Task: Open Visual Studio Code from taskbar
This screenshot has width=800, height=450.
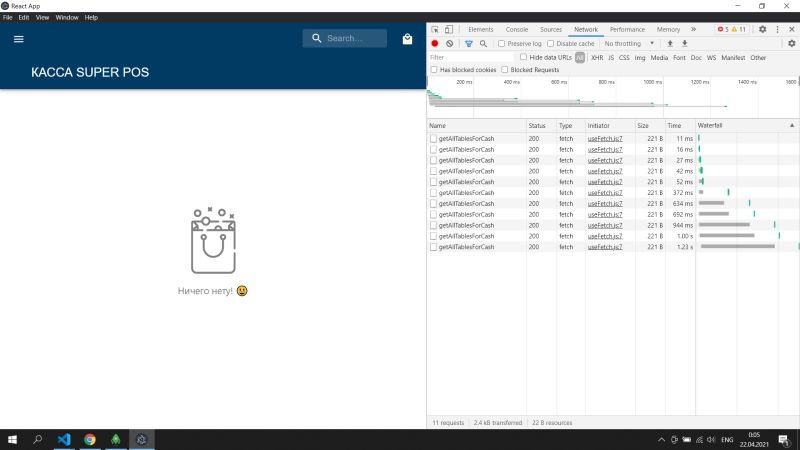Action: (64, 439)
